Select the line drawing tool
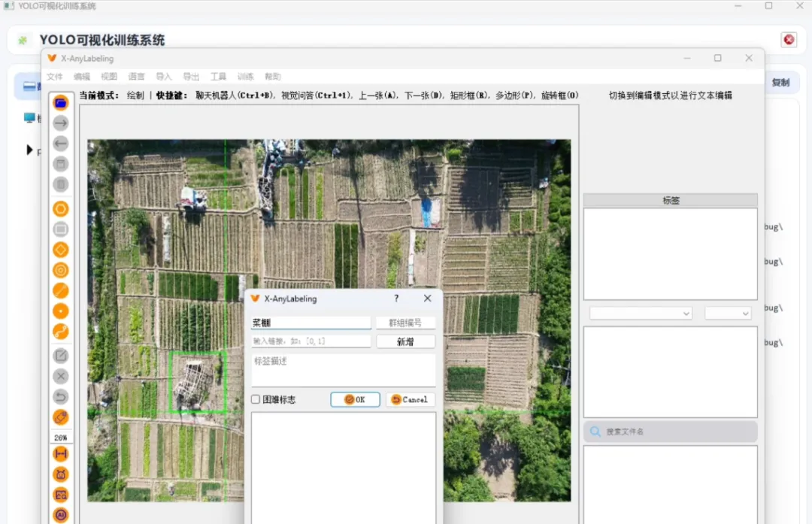 coord(61,290)
